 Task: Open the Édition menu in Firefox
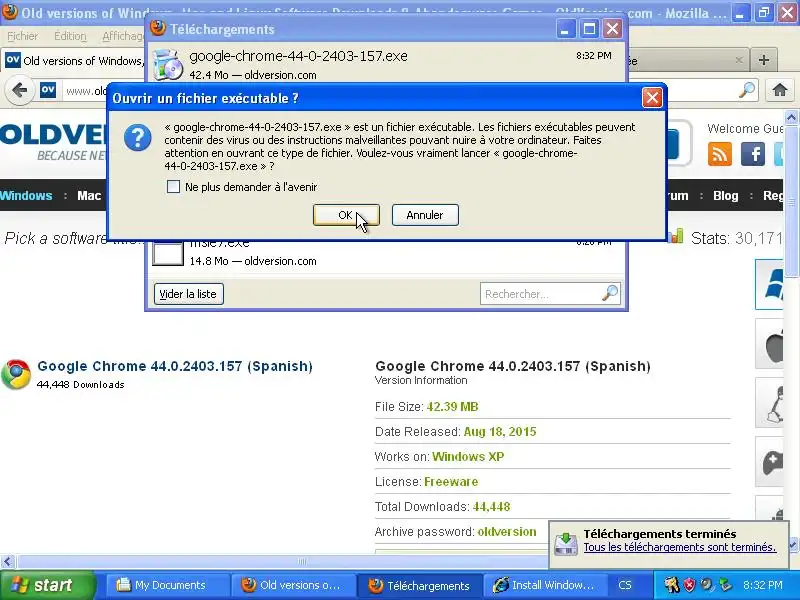tap(70, 36)
